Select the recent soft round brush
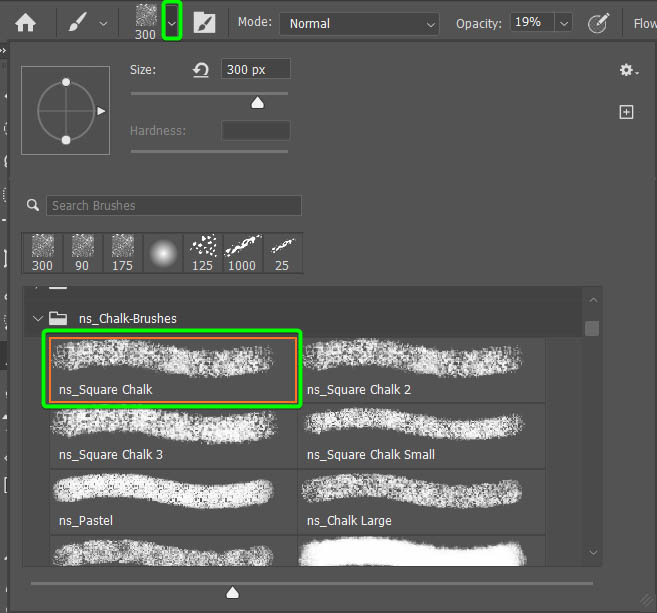Image resolution: width=657 pixels, height=613 pixels. tap(163, 253)
